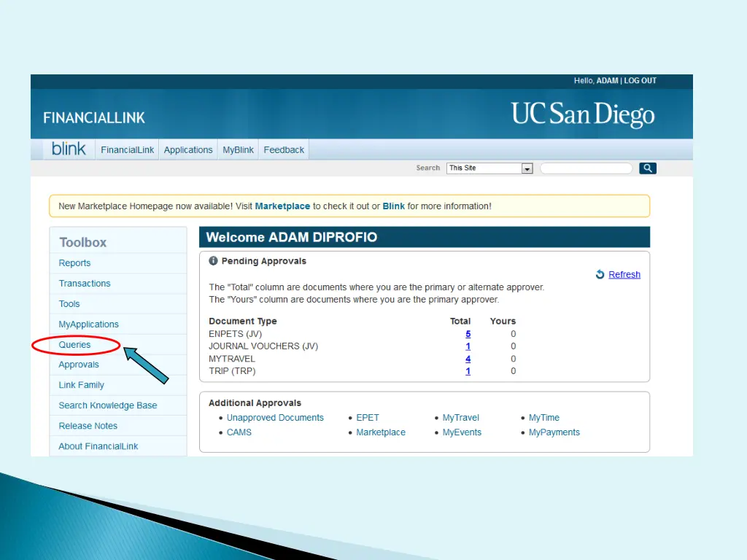Screen dimensions: 747x560
Task: Open the EPET approvals link
Action: pos(368,418)
